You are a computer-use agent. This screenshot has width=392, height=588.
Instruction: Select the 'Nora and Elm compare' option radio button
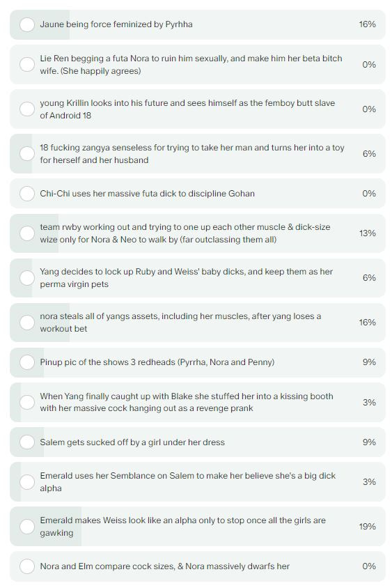(x=27, y=566)
